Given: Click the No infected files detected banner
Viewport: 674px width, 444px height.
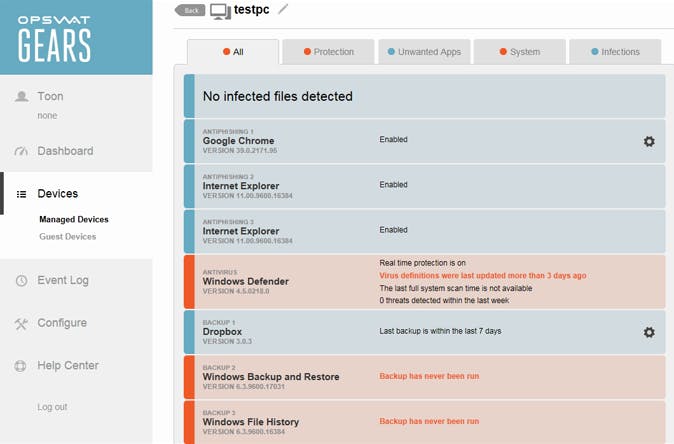Looking at the screenshot, I should pyautogui.click(x=425, y=96).
